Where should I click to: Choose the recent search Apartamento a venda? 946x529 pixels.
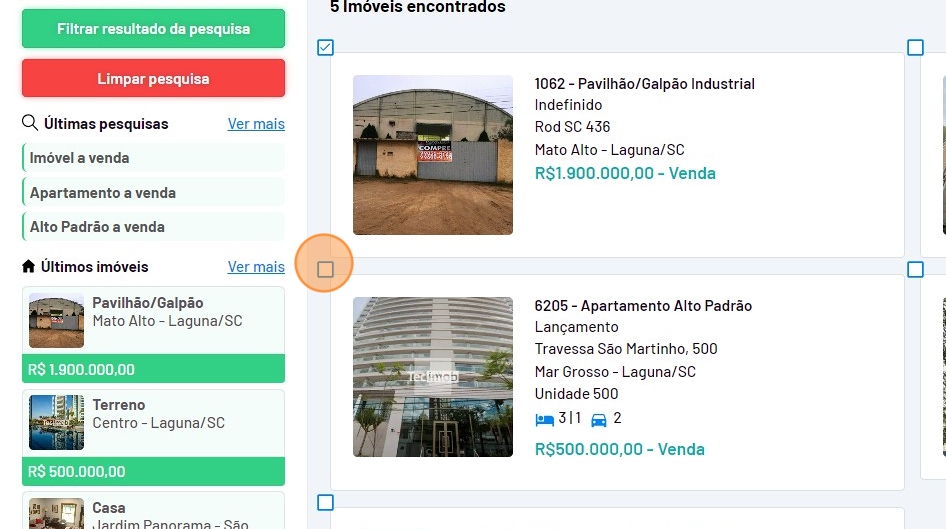click(x=103, y=193)
